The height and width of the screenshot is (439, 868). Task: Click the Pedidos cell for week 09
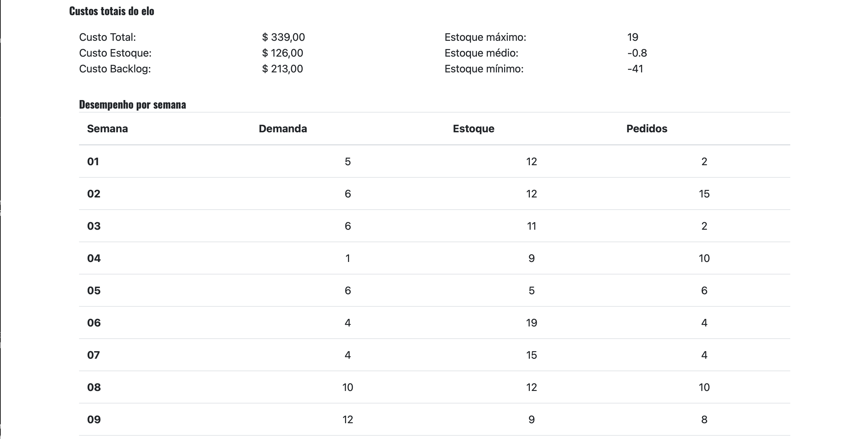coord(704,420)
